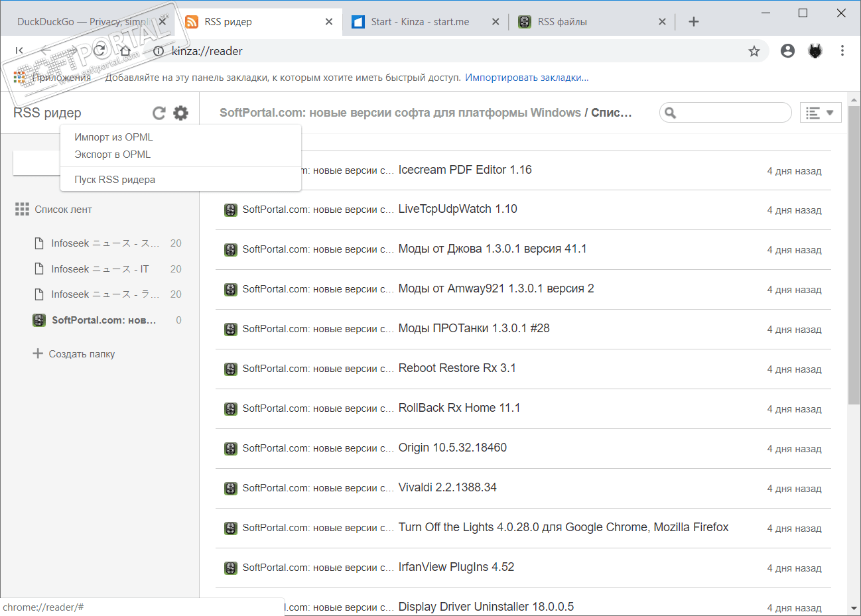Click favicon in the LiveTcpUdpWatch 1.10 row

[231, 210]
